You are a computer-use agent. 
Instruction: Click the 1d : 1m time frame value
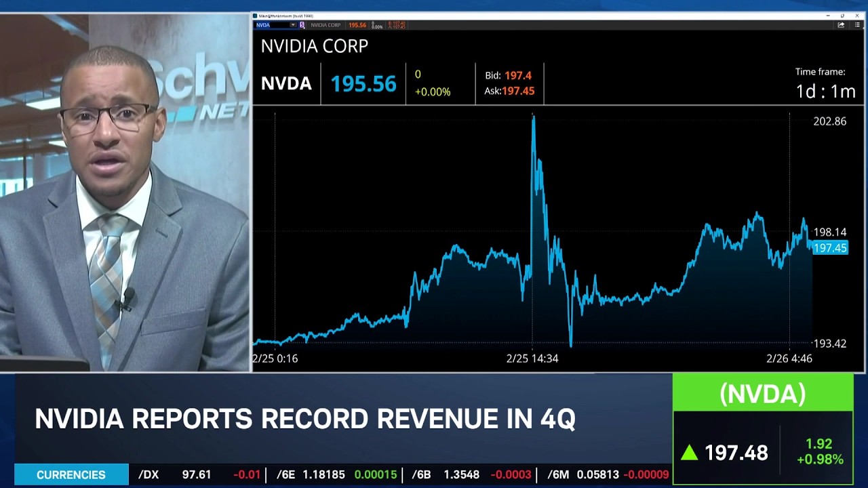pos(826,91)
